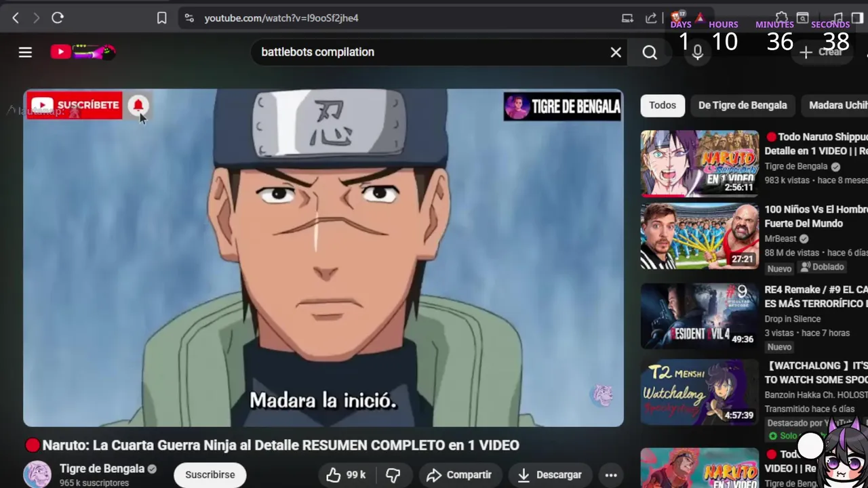Open the YouTube hamburger guide menu
The height and width of the screenshot is (488, 868).
click(x=25, y=52)
